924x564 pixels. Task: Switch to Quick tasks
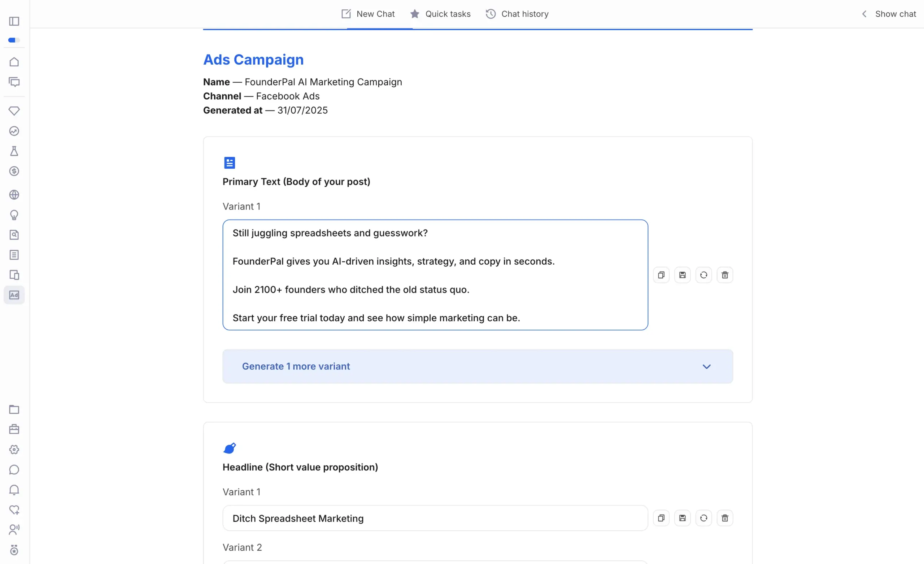click(440, 13)
